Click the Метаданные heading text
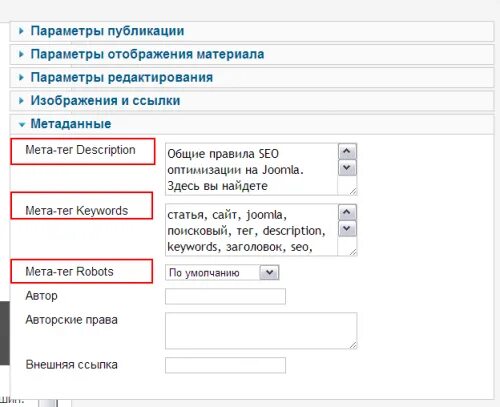The height and width of the screenshot is (407, 500). (71, 124)
